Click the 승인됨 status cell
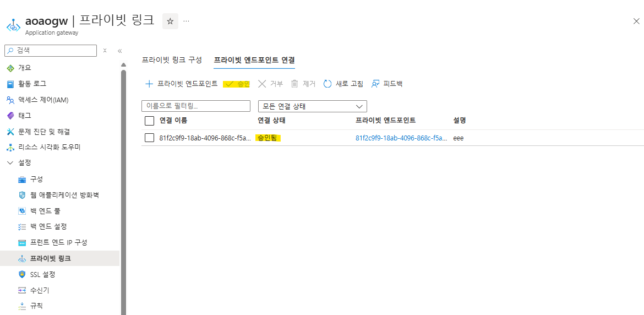Viewport: 644px width, 315px height. (268, 138)
